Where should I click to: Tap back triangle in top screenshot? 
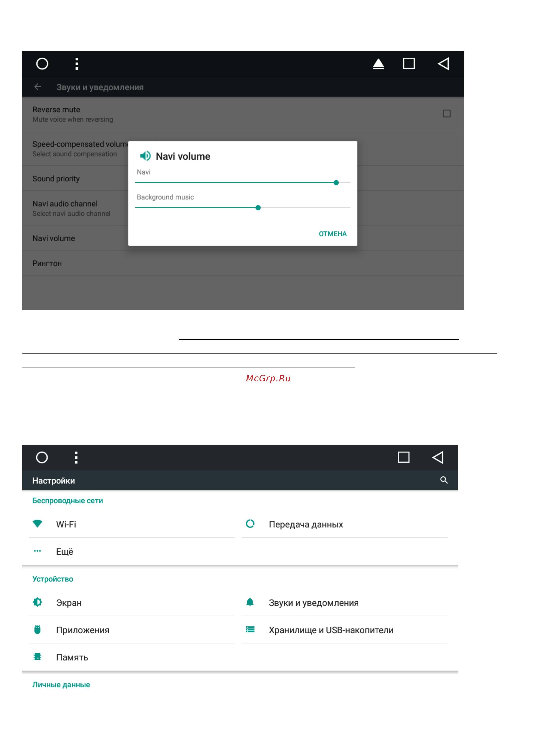pos(443,64)
